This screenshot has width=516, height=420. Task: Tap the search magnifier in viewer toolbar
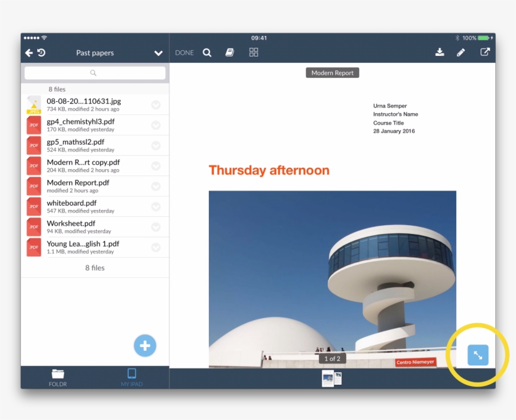click(207, 53)
